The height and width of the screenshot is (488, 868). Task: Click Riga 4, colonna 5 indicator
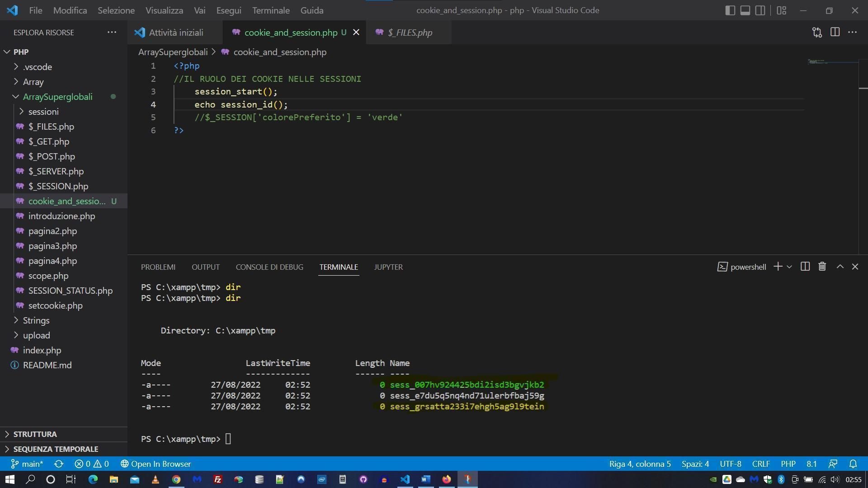coord(640,464)
